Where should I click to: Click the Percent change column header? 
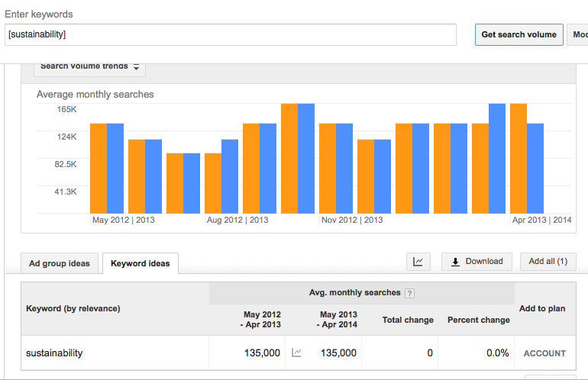[x=479, y=320]
